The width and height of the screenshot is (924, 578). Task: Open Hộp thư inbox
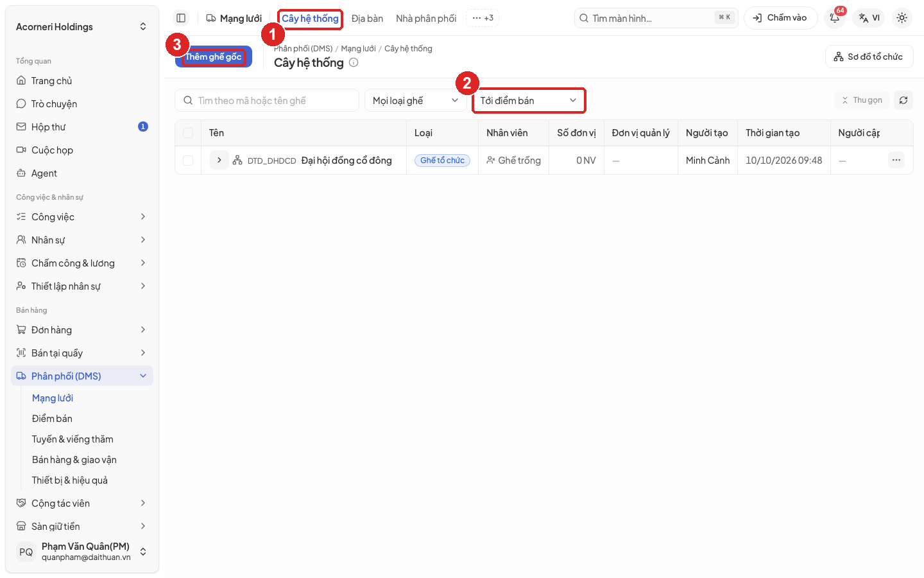point(82,127)
